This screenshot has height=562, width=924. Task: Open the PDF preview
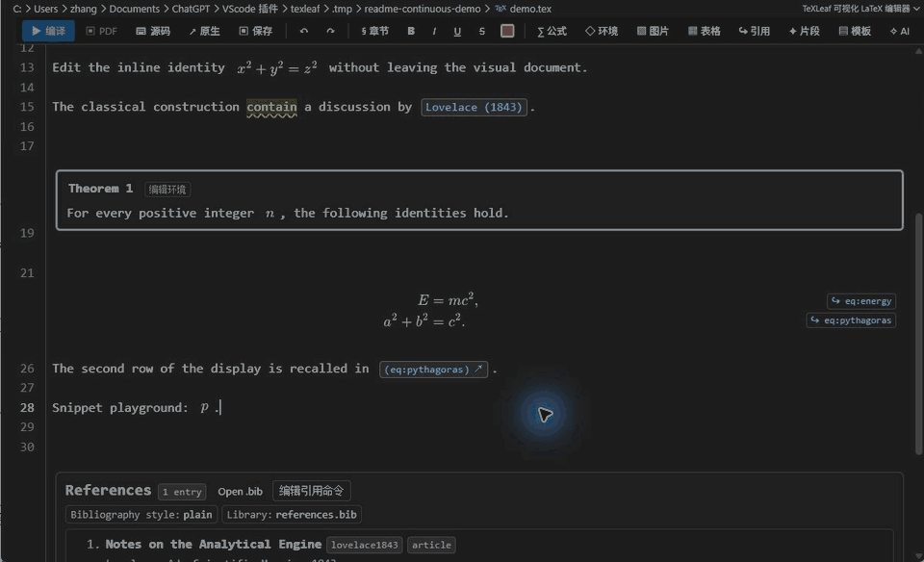(101, 31)
